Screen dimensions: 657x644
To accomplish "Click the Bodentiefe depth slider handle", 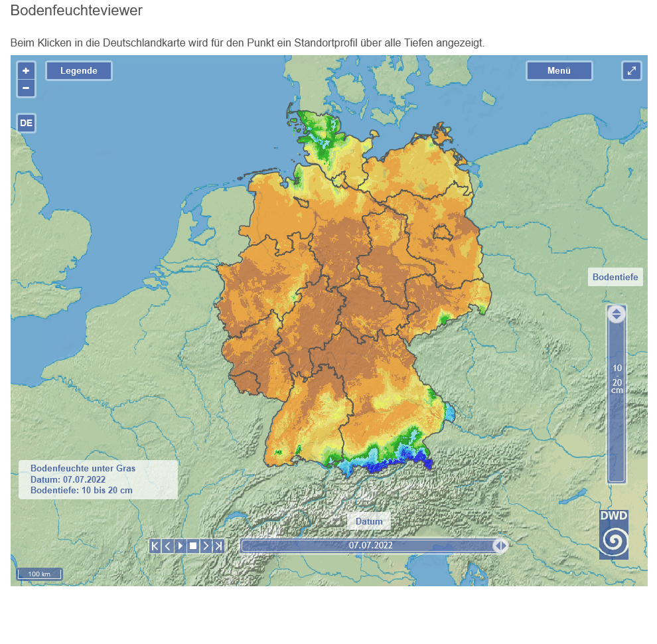I will [617, 314].
